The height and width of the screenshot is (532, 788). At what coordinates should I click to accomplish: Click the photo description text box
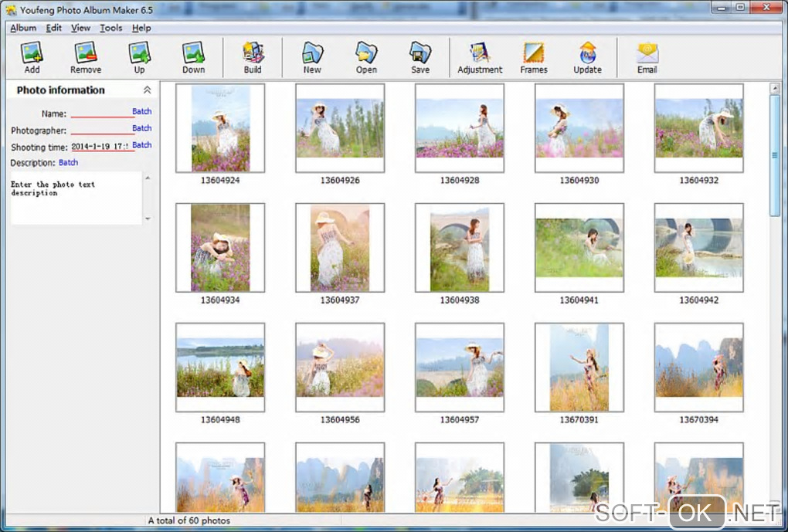click(x=76, y=198)
